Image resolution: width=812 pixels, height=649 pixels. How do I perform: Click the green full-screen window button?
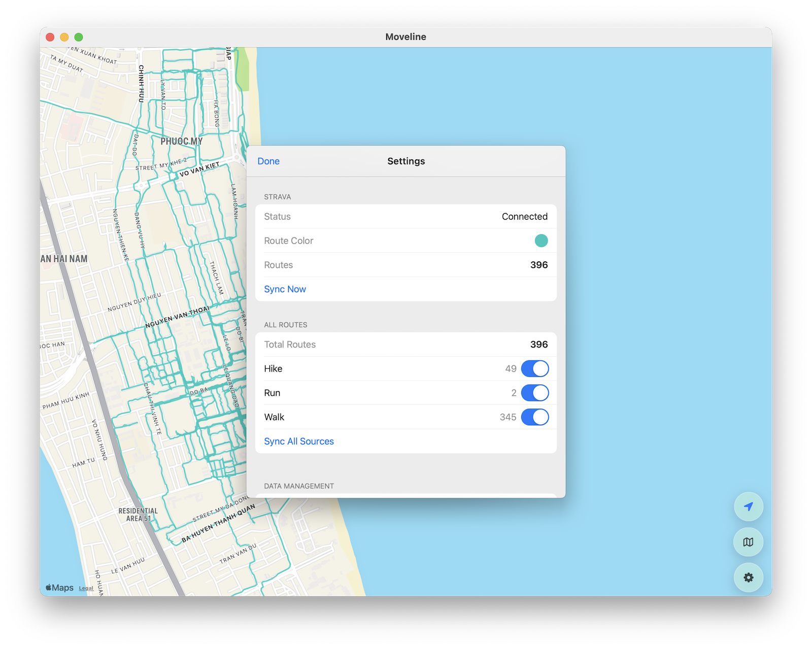(x=79, y=37)
